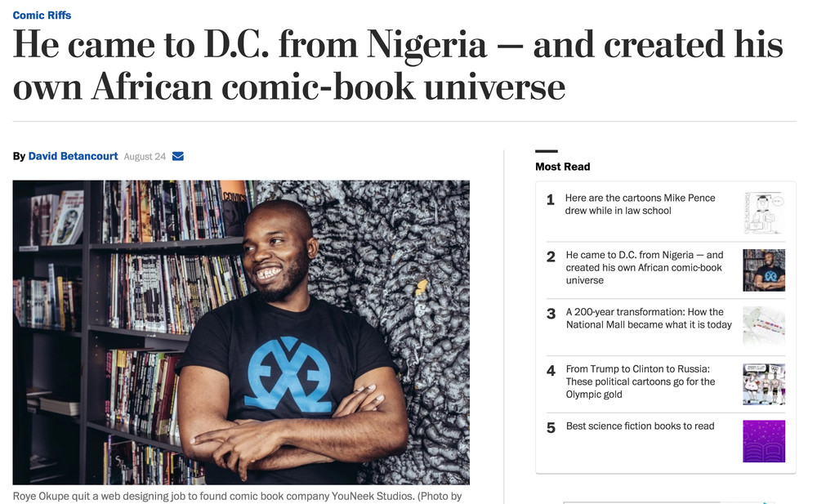The height and width of the screenshot is (504, 817).
Task: Click the Mike Pence cartoon sketch thumbnail
Action: (x=764, y=212)
